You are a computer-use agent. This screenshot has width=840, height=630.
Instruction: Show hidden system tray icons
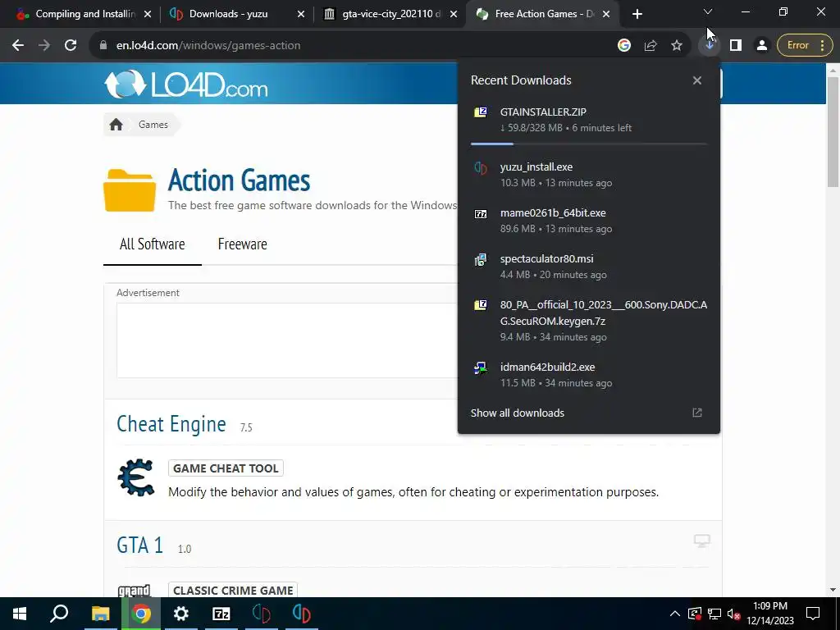pyautogui.click(x=675, y=614)
